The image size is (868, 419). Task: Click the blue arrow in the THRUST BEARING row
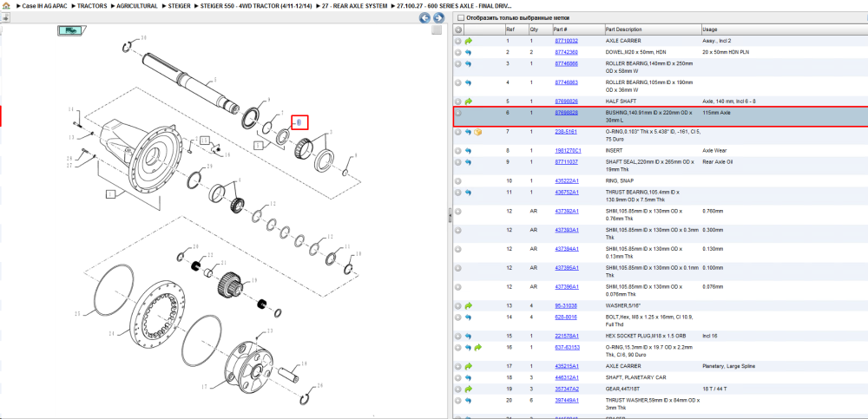(x=469, y=192)
